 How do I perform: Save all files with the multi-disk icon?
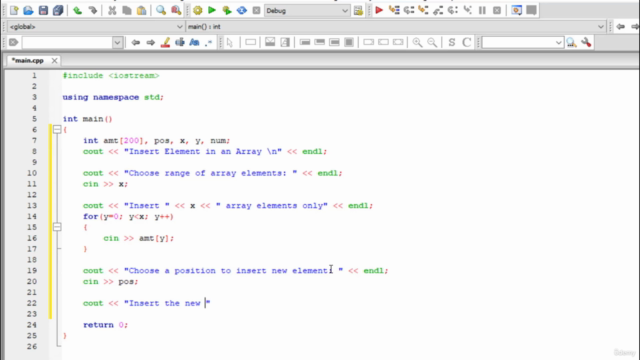[58, 10]
